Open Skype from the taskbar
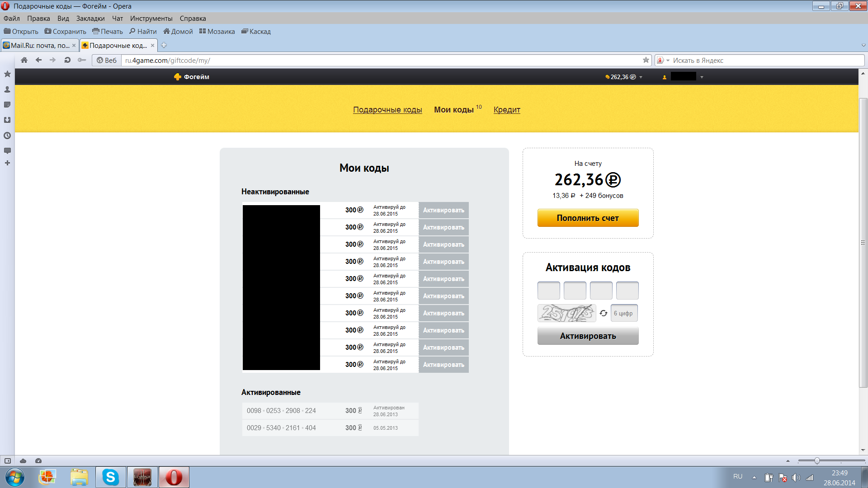This screenshot has height=488, width=868. point(110,477)
